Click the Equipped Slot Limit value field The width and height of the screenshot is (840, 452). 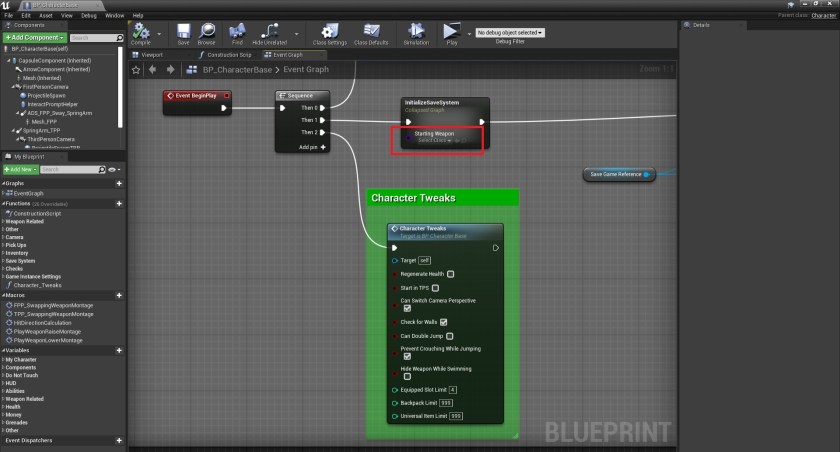tap(452, 389)
